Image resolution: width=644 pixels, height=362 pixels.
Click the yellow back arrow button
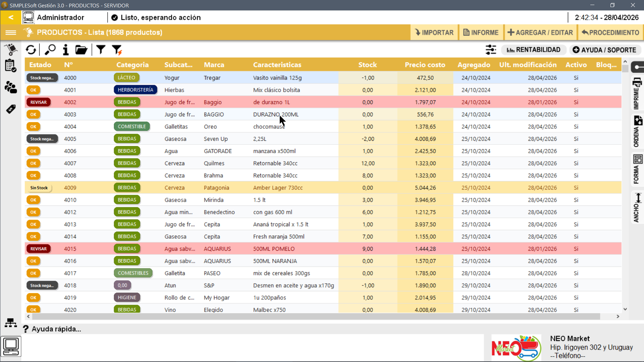11,17
